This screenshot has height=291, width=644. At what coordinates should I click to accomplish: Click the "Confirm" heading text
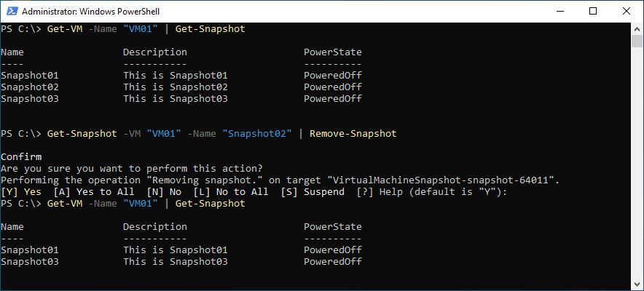coord(21,156)
